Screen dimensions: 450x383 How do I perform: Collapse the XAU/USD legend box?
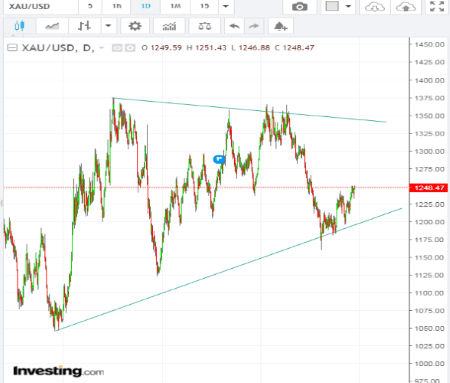pyautogui.click(x=12, y=48)
